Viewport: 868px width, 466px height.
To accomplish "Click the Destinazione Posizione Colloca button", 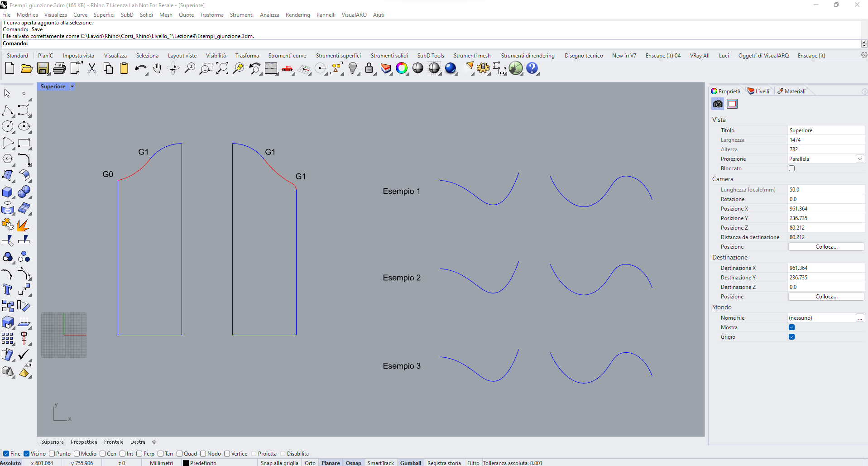I will (826, 296).
